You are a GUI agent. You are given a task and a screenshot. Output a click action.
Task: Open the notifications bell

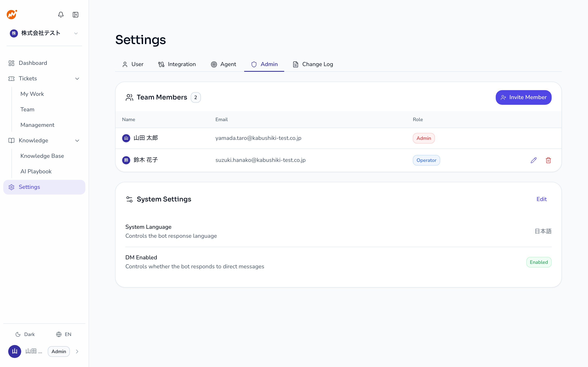tap(61, 15)
